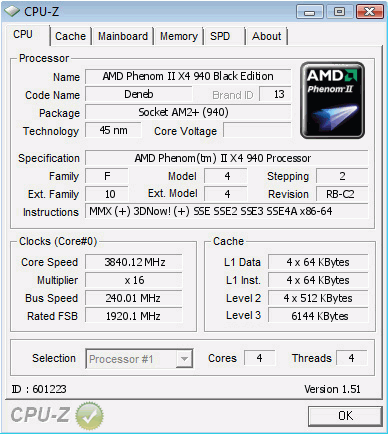388x434 pixels.
Task: Select the CPU tab
Action: (x=23, y=34)
